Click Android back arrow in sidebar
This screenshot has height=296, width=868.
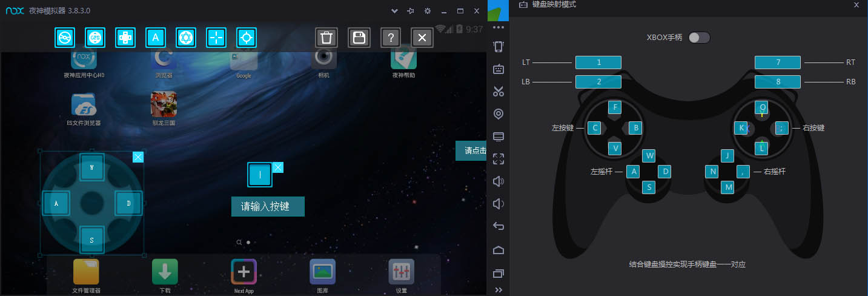pyautogui.click(x=499, y=226)
